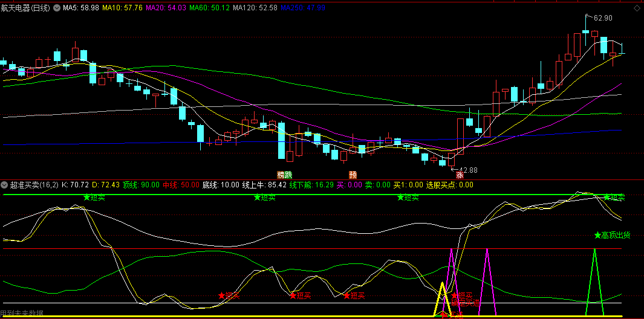This screenshot has width=644, height=319.
Task: Click the D: 72.43 value
Action: (x=106, y=185)
